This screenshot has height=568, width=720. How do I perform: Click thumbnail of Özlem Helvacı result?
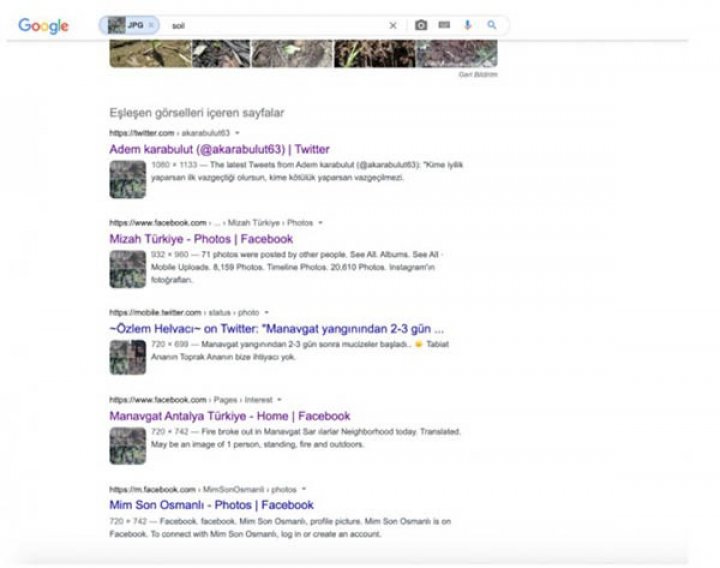128,357
